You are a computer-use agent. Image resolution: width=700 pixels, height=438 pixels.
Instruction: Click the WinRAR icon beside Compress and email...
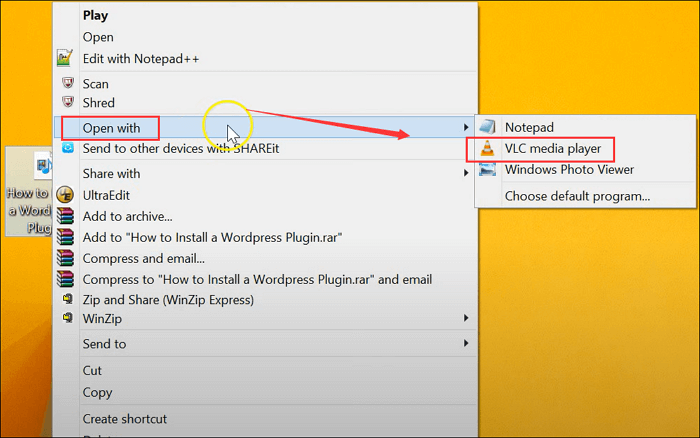pyautogui.click(x=65, y=258)
